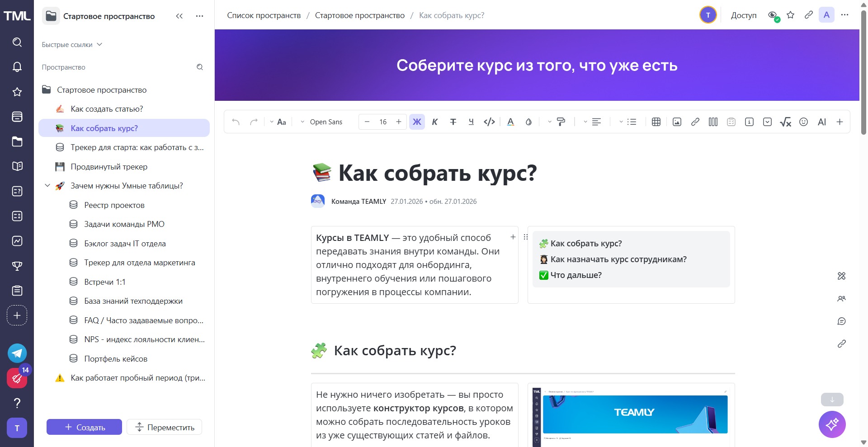Open format painter dropdown arrow
Screen dimensions: 868x447
click(x=549, y=122)
